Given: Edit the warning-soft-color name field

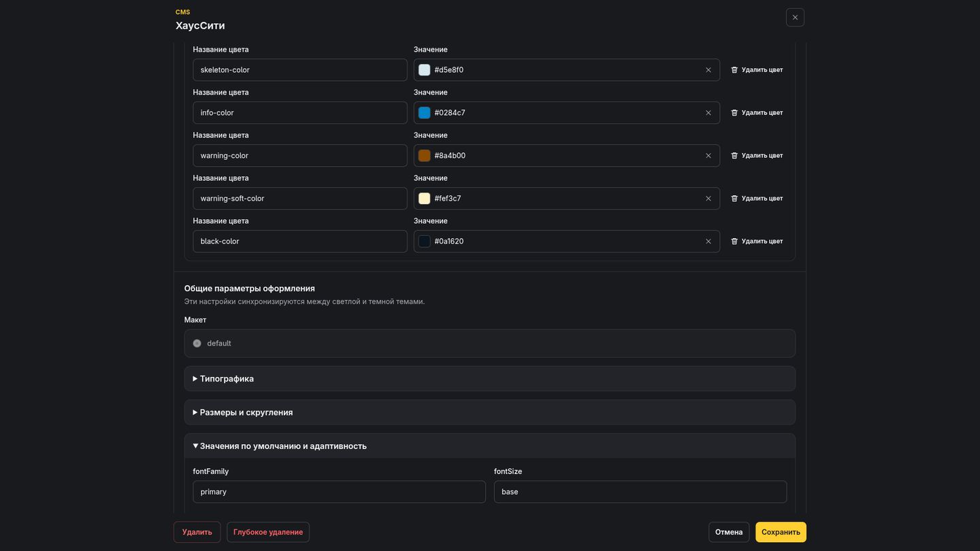Looking at the screenshot, I should click(300, 199).
